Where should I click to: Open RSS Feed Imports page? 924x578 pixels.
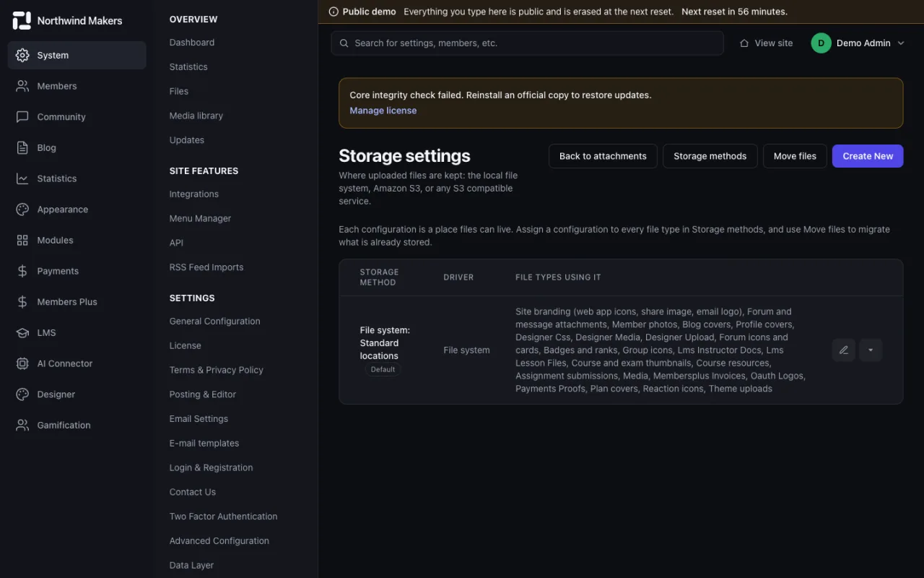206,267
